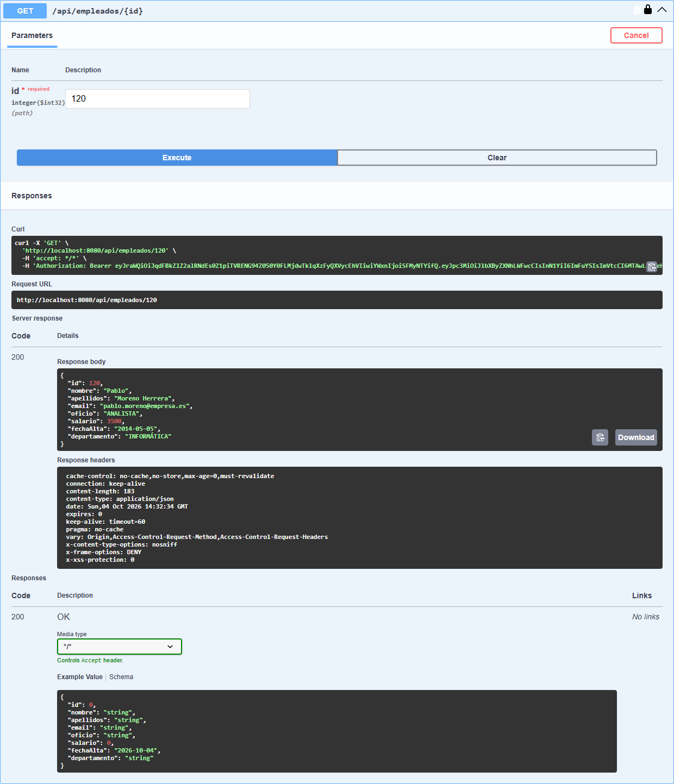Collapse the GET /api/empleados/{id} operation
The height and width of the screenshot is (784, 674).
click(x=661, y=10)
